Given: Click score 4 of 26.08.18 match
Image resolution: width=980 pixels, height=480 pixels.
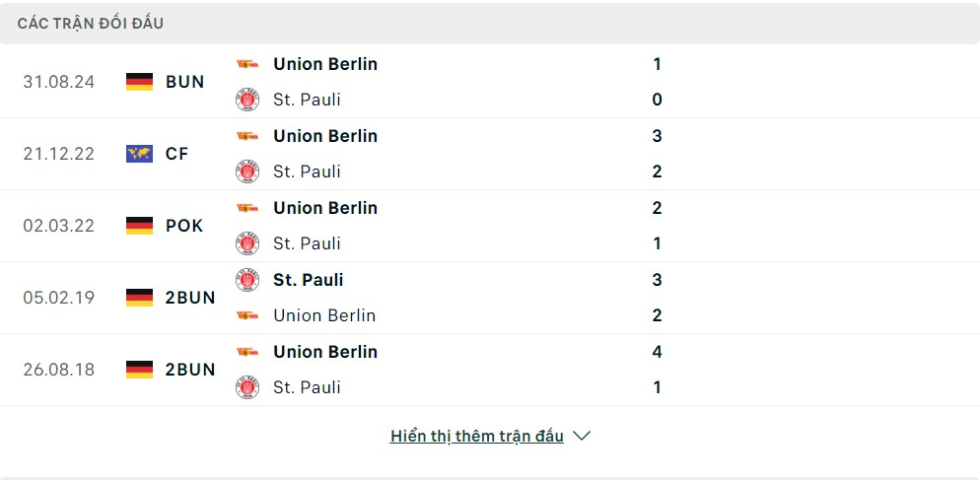Looking at the screenshot, I should [x=657, y=352].
